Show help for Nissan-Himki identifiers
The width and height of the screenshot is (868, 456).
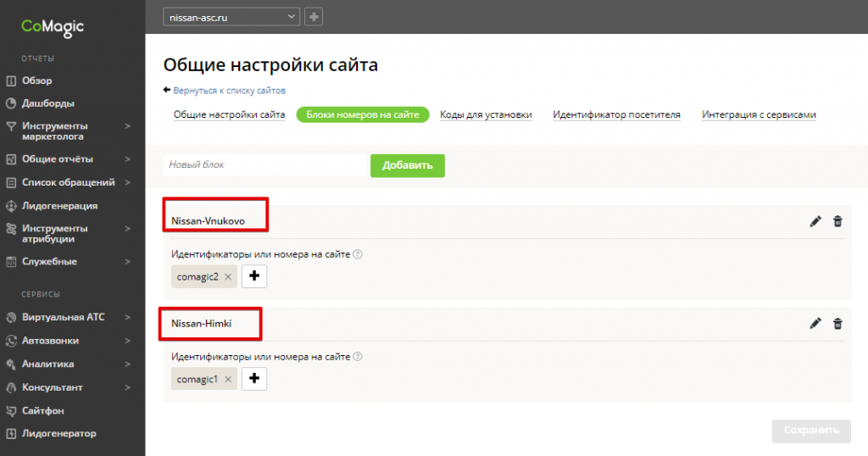click(x=358, y=356)
